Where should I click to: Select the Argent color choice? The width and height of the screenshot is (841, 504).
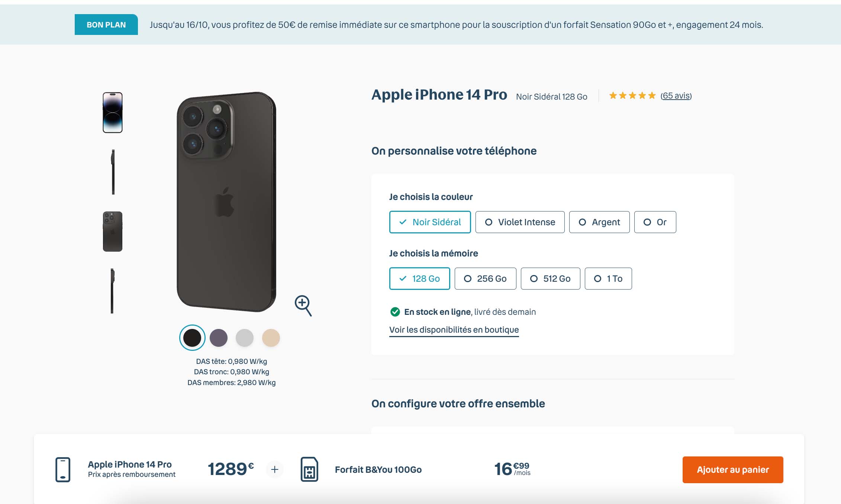599,222
